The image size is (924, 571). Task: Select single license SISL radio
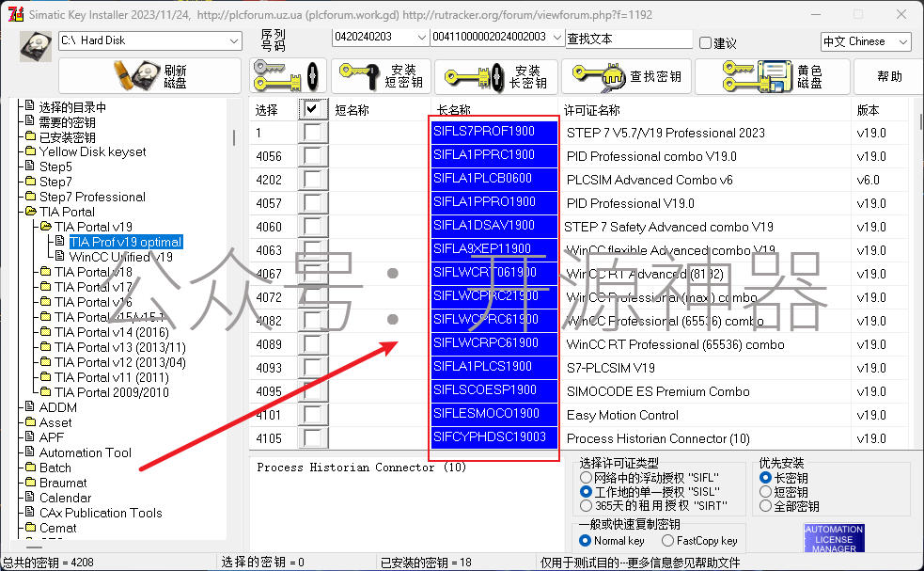coord(586,491)
